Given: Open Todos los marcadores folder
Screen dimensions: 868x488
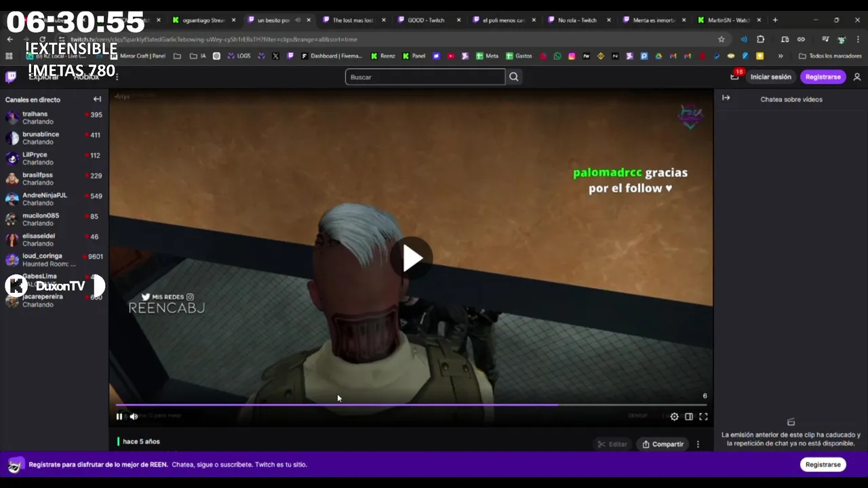Looking at the screenshot, I should (830, 56).
